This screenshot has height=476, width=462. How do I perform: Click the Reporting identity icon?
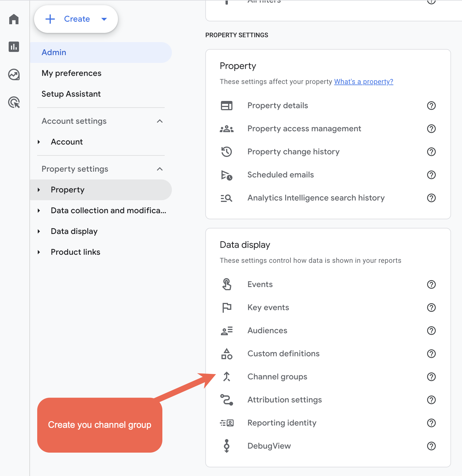(227, 423)
